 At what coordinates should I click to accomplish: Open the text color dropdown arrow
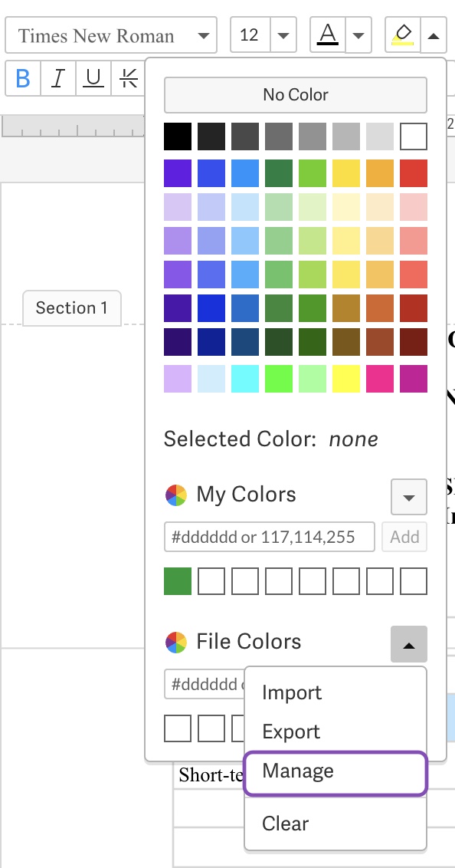pyautogui.click(x=358, y=35)
